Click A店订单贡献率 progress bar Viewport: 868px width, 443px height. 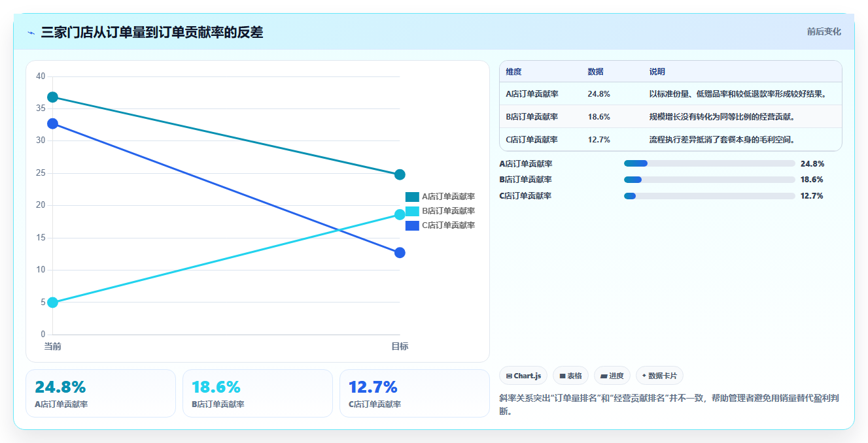pyautogui.click(x=710, y=163)
